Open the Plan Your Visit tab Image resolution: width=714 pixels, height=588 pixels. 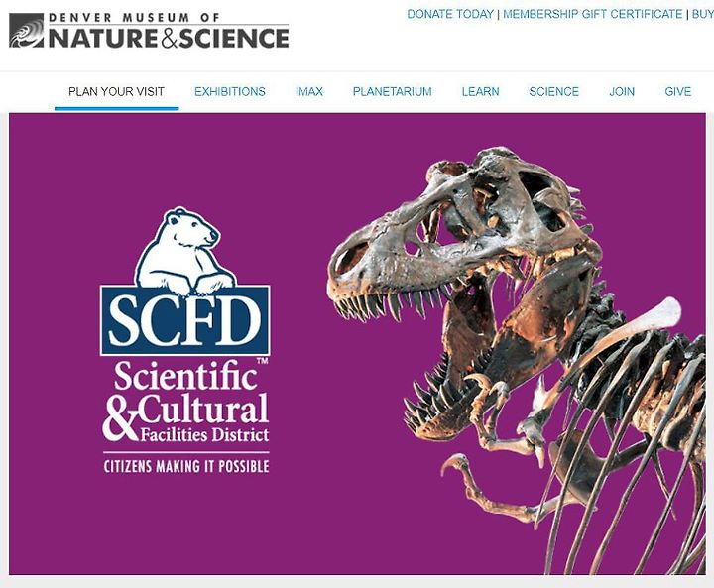click(x=117, y=91)
